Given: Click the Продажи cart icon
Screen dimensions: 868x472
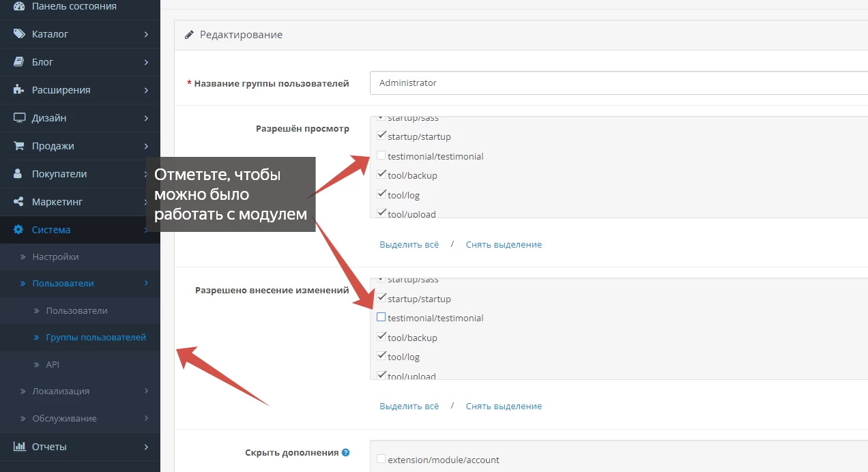Looking at the screenshot, I should (x=19, y=146).
